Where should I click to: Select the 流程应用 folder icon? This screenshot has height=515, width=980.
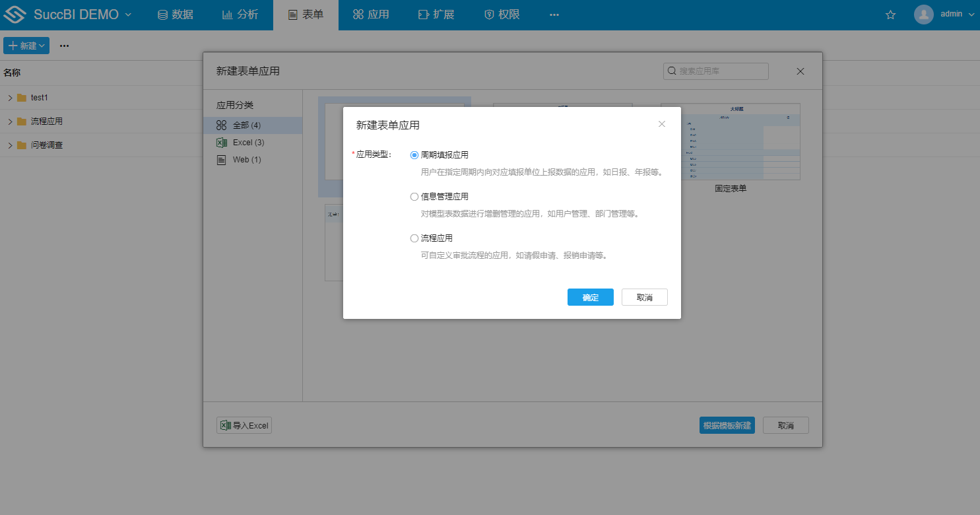(22, 121)
